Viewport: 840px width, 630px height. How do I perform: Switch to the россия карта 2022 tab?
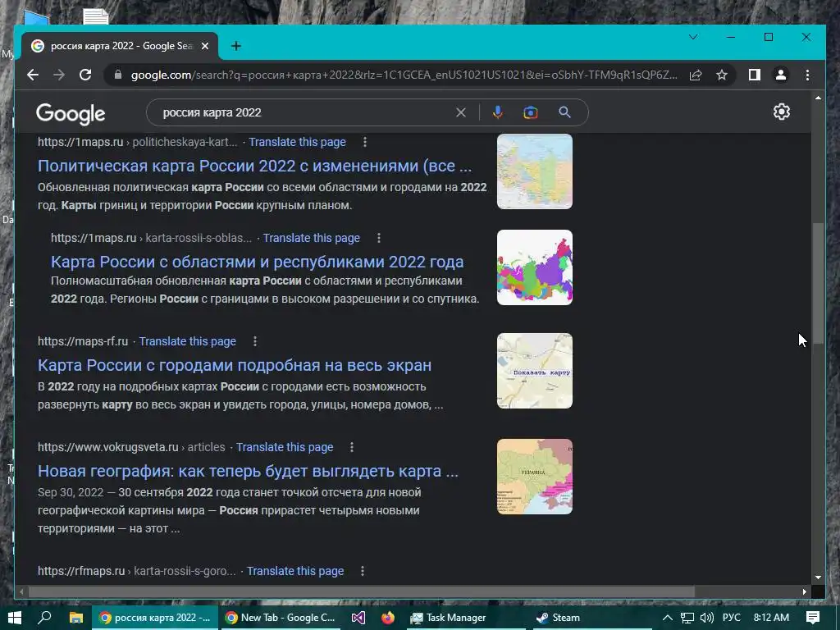(x=118, y=46)
